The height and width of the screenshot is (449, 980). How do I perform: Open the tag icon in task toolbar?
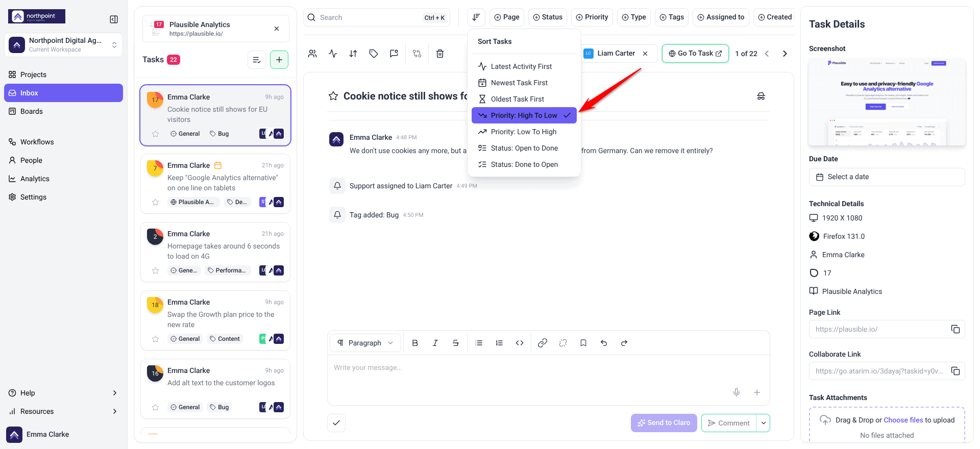[x=374, y=54]
